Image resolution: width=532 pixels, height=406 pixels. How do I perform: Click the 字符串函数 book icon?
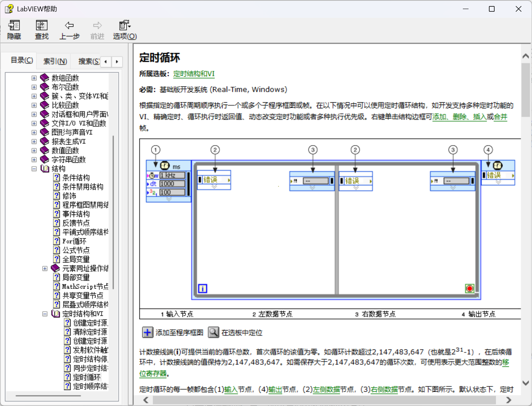coord(45,159)
